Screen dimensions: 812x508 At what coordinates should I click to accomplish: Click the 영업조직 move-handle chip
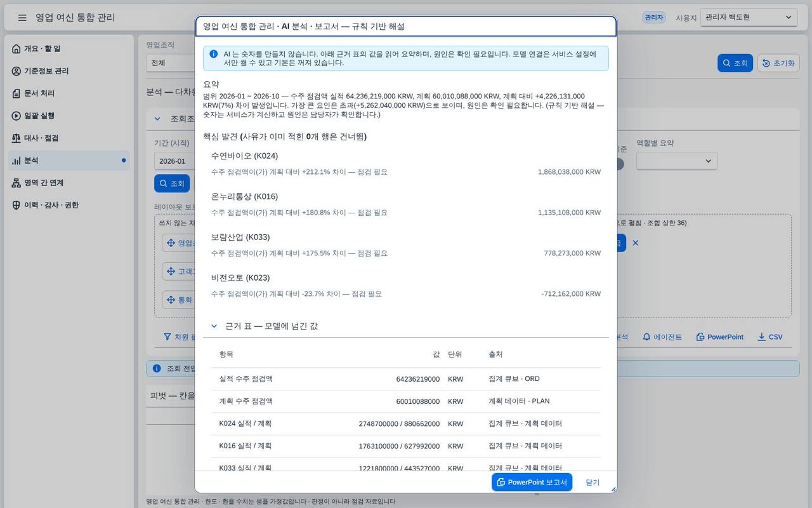coord(178,243)
